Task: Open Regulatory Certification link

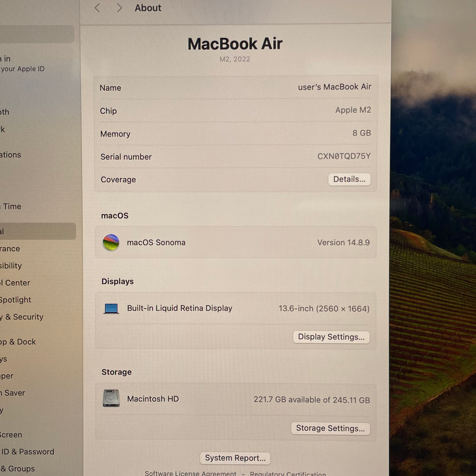Action: click(288, 474)
